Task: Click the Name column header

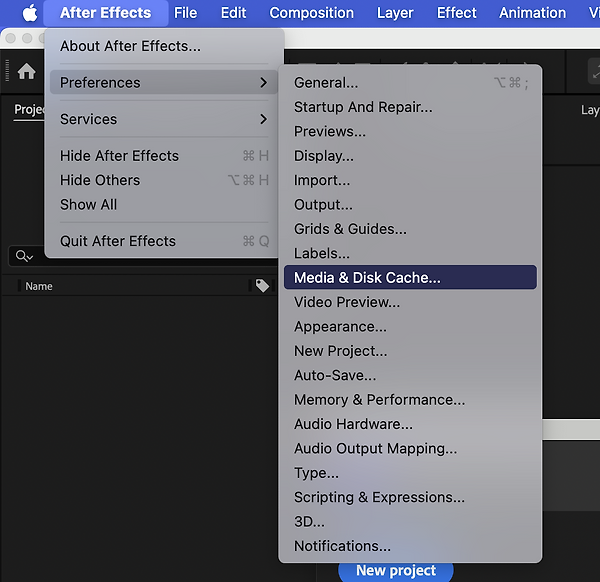Action: [39, 286]
